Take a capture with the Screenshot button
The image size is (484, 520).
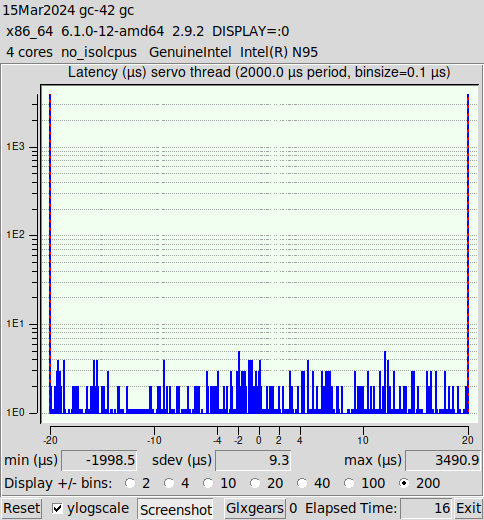176,509
